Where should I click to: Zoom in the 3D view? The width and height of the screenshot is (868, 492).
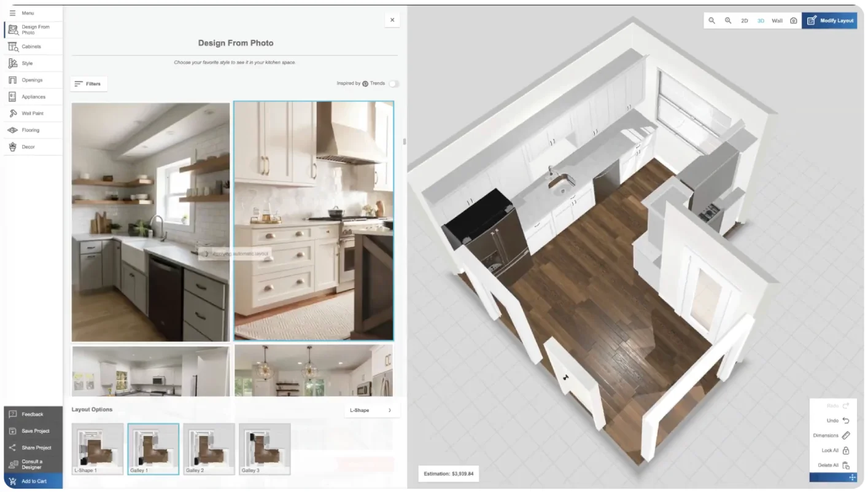[x=728, y=20]
